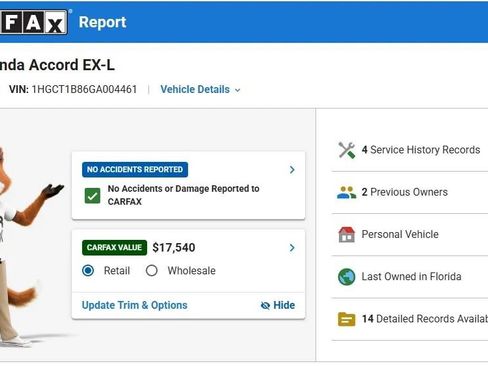Click the blue No Accidents Reported badge
Viewport: 488px width, 366px height.
[135, 170]
